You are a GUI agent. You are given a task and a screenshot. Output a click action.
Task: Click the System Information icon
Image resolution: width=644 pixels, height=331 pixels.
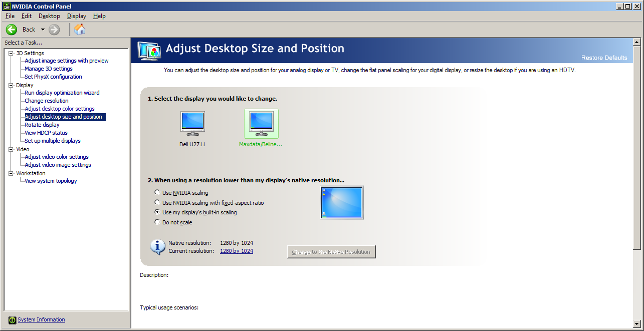pyautogui.click(x=13, y=320)
